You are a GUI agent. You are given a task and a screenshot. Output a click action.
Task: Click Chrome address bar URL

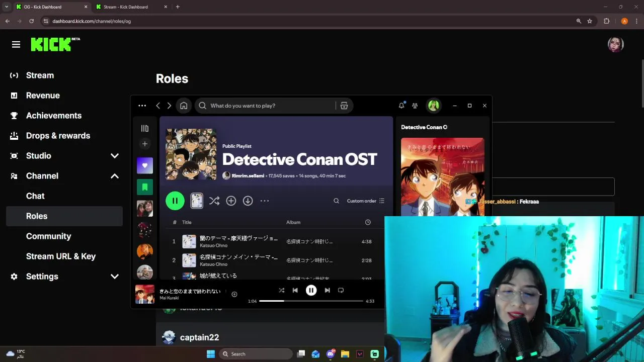pos(92,21)
